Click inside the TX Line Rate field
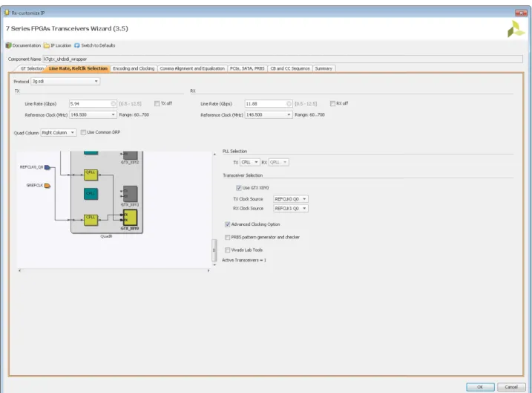Screen dimensions: 532x393 (x=93, y=103)
